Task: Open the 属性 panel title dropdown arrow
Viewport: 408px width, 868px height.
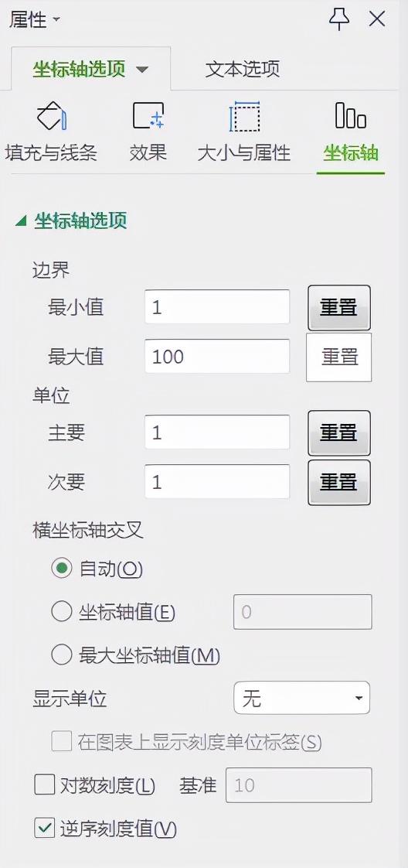Action: (56, 20)
